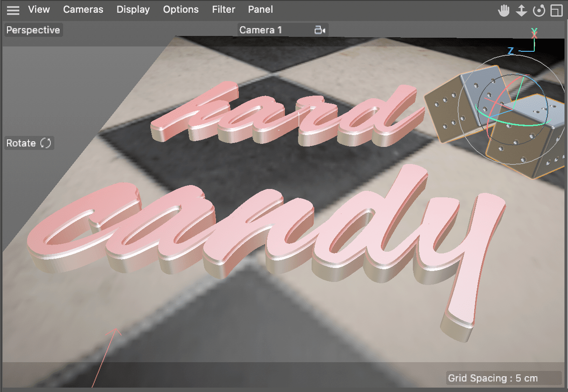Screen dimensions: 568x392
Task: Click the Rotate mode button
Action: 28,143
